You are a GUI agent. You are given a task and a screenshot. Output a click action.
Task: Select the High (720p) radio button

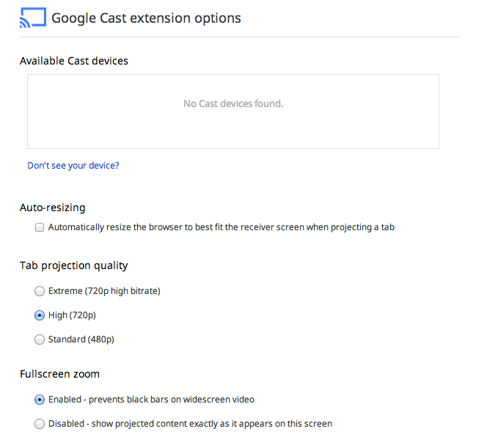tap(40, 315)
